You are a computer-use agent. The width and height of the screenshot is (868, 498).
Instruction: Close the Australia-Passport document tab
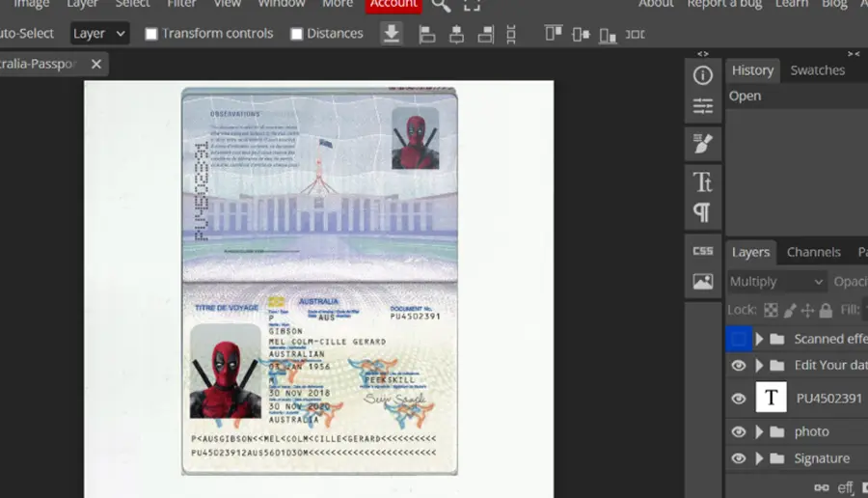[96, 65]
